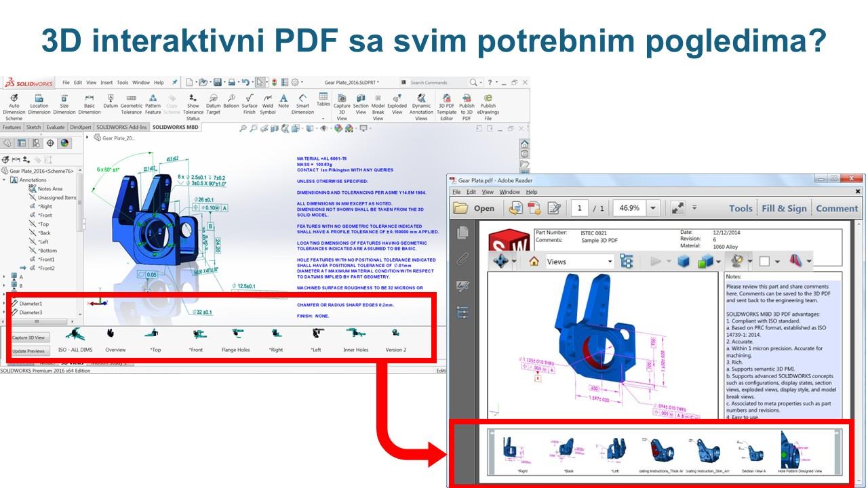Click the Capture 3D View ribbon icon

point(342,106)
